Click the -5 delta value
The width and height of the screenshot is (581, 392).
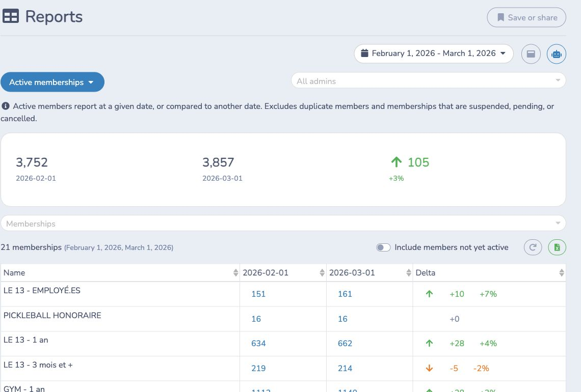click(454, 368)
